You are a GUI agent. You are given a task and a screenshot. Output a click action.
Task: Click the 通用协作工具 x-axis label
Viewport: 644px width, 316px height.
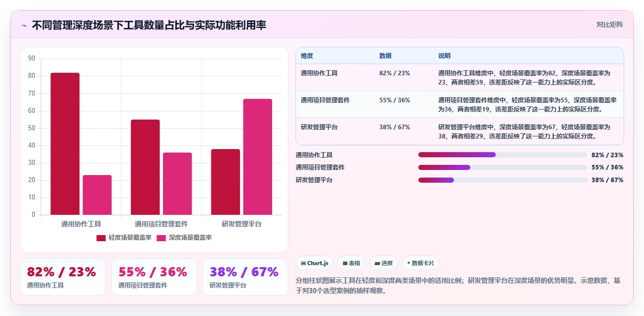click(81, 224)
